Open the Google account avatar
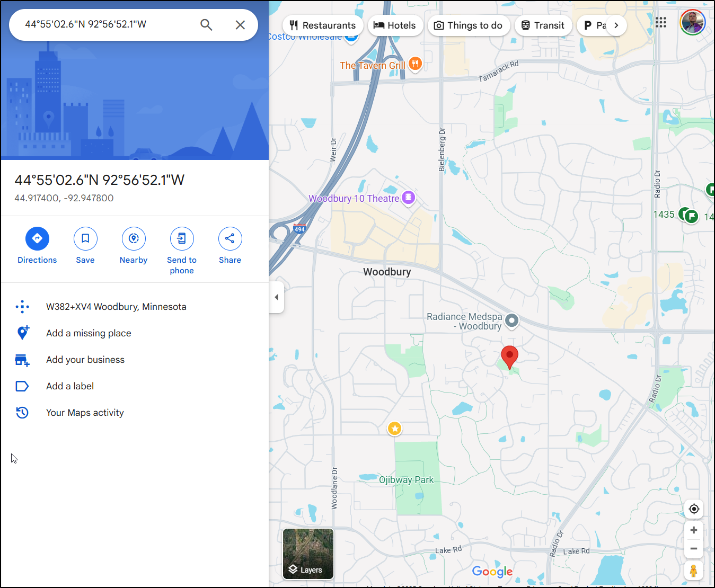Viewport: 715px width, 588px height. click(693, 22)
